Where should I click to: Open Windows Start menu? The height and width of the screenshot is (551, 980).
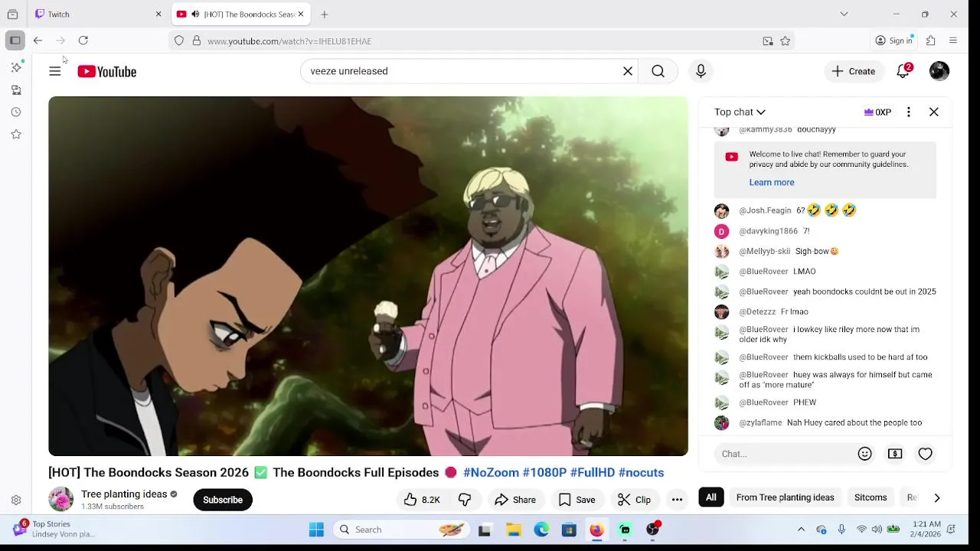click(x=316, y=530)
